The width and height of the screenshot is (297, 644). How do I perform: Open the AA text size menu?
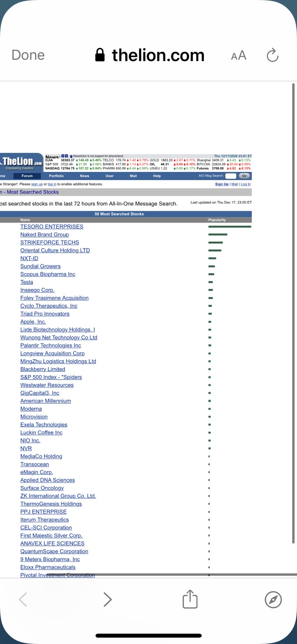(239, 56)
